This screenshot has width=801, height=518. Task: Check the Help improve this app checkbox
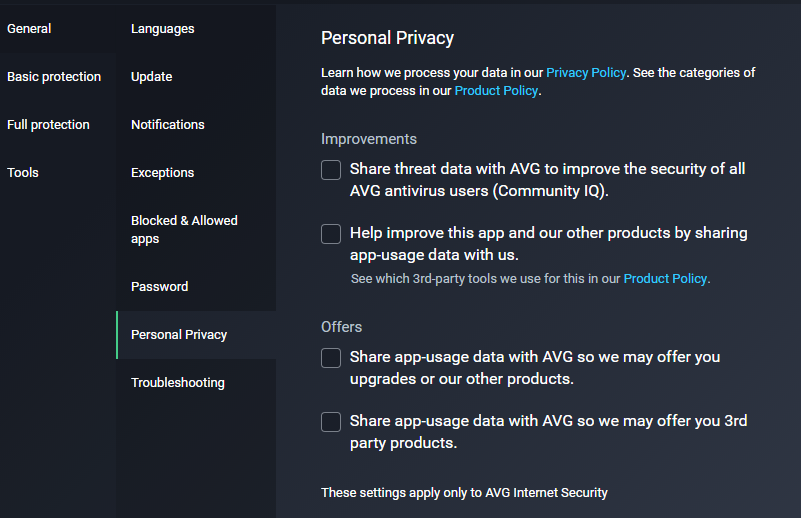(x=331, y=234)
